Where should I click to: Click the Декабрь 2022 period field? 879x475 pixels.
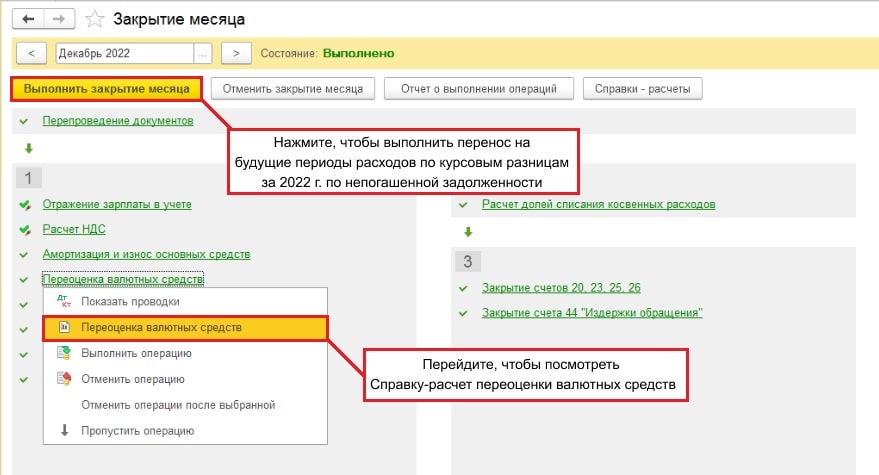[124, 53]
